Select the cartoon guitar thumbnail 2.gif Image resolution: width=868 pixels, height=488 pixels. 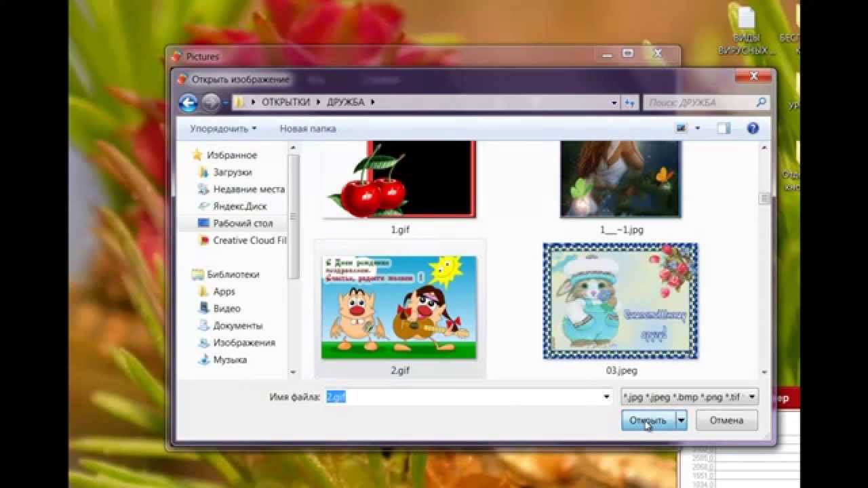pos(399,307)
